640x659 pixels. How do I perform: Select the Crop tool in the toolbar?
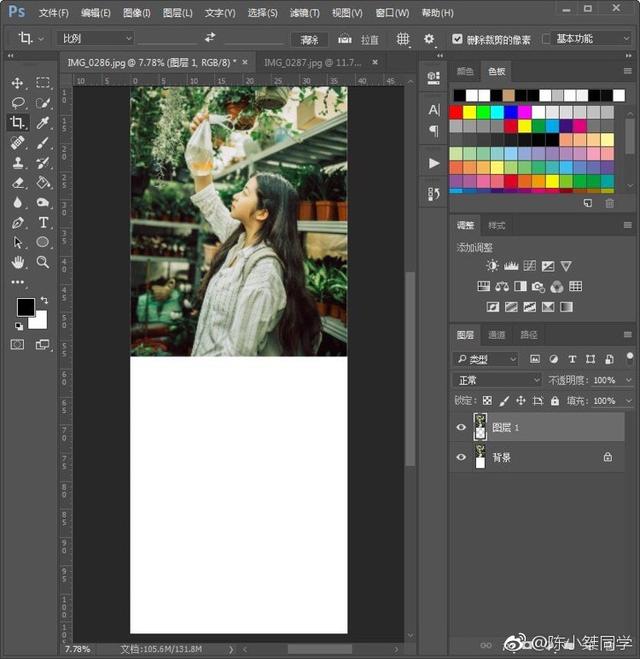coord(18,123)
